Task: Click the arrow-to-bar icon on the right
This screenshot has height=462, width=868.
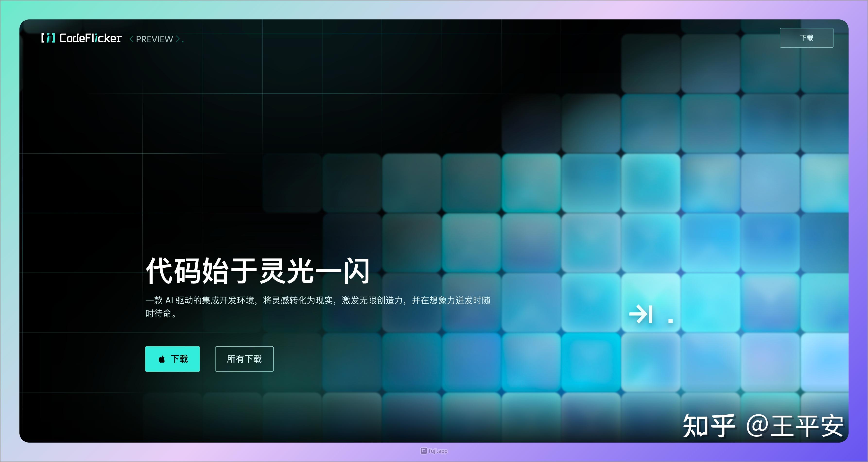Action: click(x=641, y=314)
